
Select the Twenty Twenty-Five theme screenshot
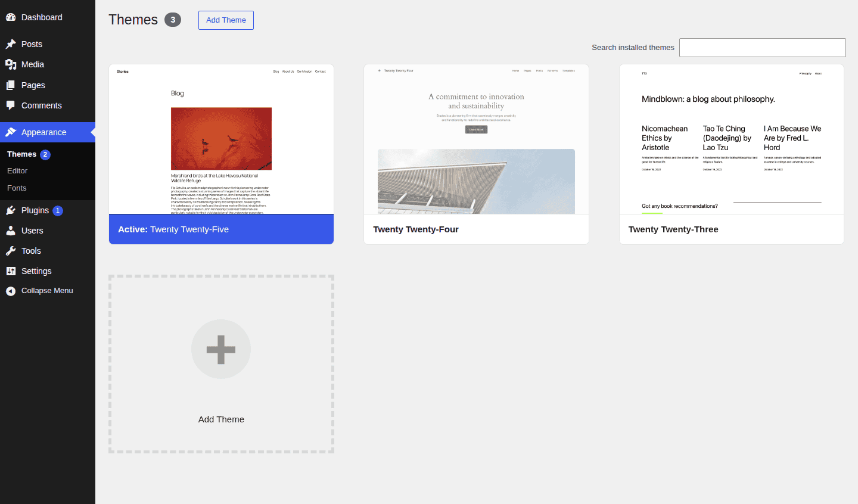[x=221, y=139]
